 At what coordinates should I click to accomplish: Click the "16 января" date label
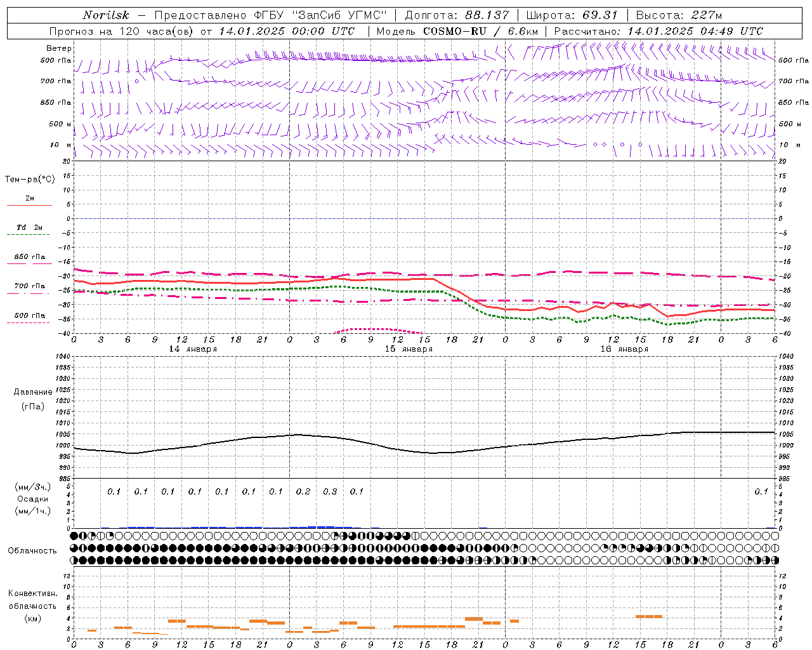point(624,349)
